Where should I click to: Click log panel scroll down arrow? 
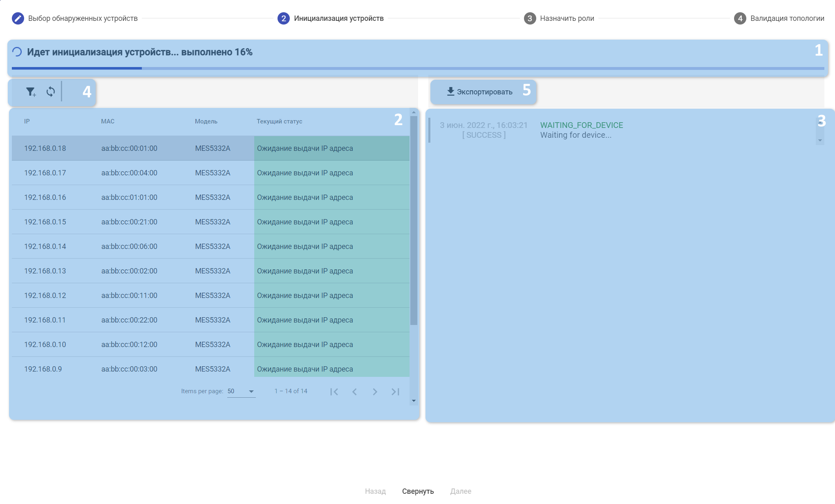820,141
